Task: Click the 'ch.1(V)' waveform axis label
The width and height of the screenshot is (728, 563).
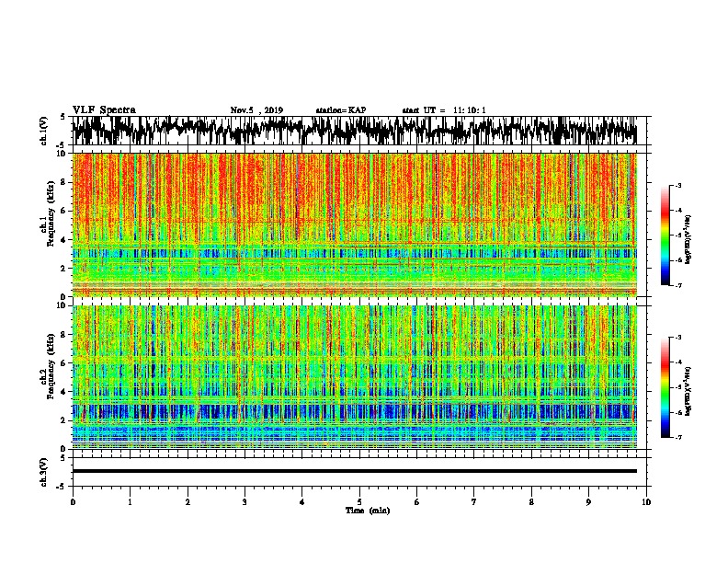Action: click(44, 131)
